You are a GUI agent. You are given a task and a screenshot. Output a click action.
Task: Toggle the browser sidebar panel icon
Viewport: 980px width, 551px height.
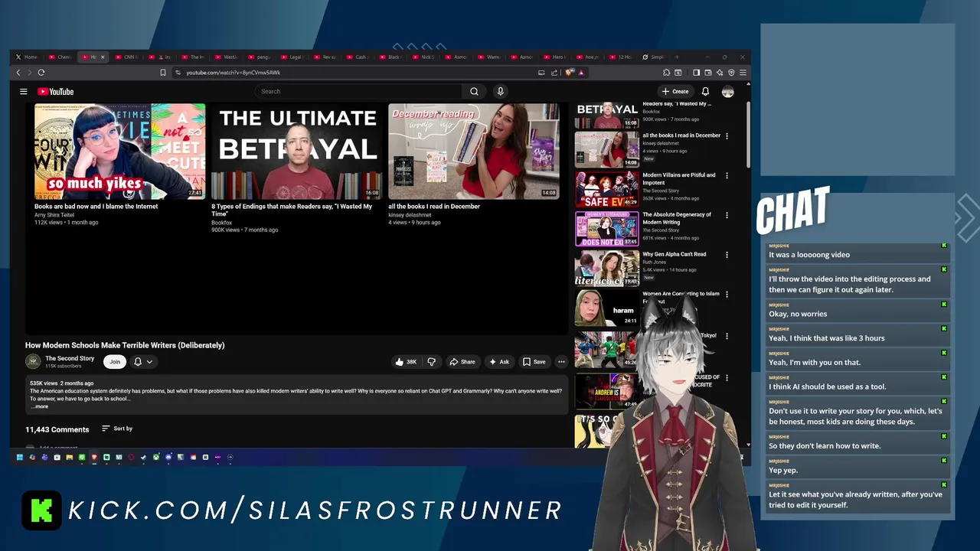[696, 73]
